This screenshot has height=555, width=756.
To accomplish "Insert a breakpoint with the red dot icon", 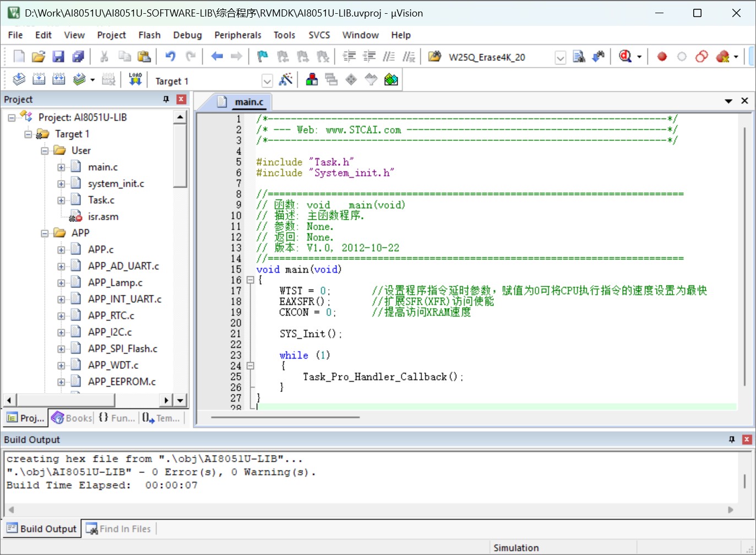I will pyautogui.click(x=662, y=57).
